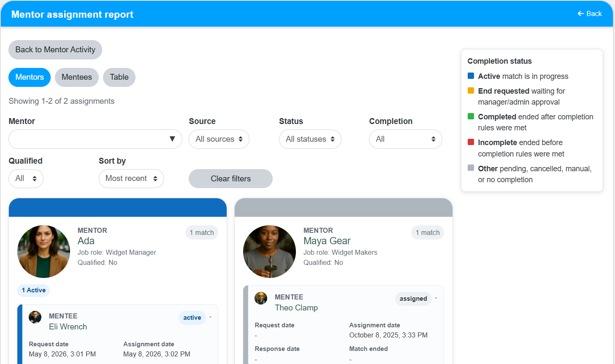Click the yellow End requested legend swatch
This screenshot has width=615, height=364.
click(471, 91)
